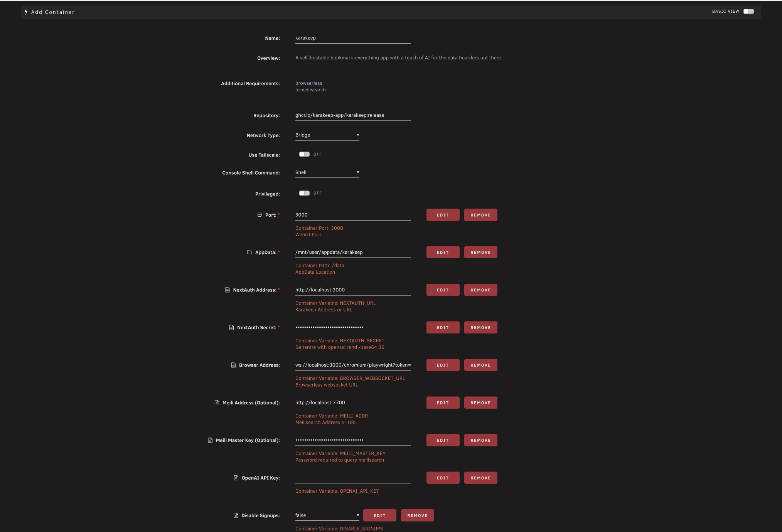Edit the OpenAI API Key variable
The image size is (782, 532).
click(443, 478)
